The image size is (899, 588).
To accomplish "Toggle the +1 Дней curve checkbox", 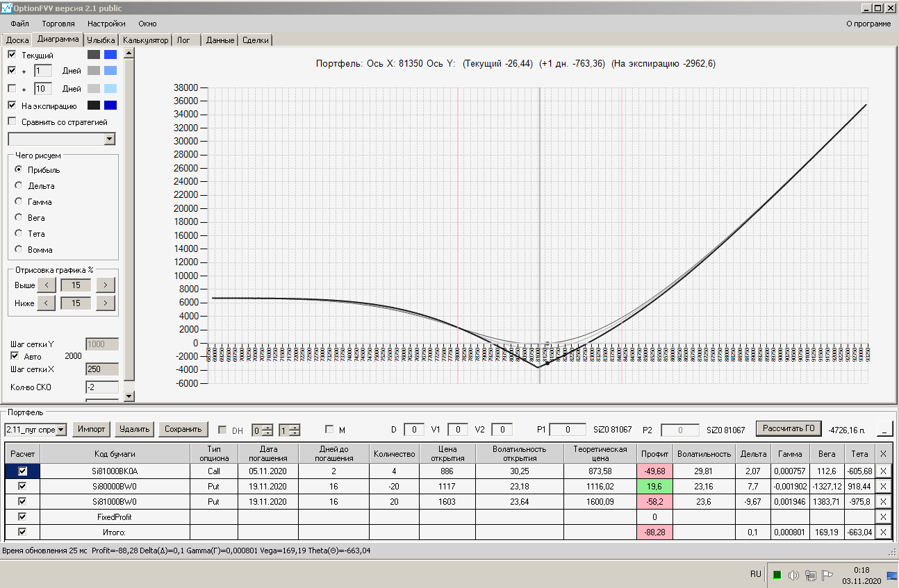I will pyautogui.click(x=12, y=71).
